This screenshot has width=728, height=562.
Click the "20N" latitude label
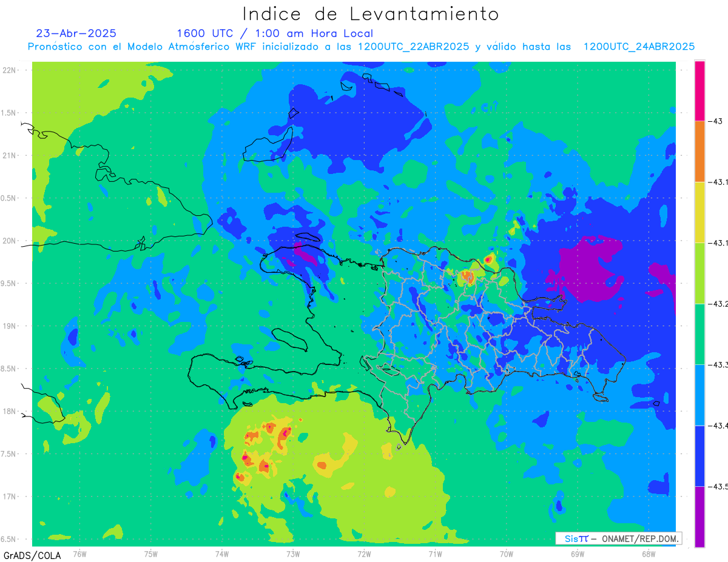pyautogui.click(x=10, y=241)
